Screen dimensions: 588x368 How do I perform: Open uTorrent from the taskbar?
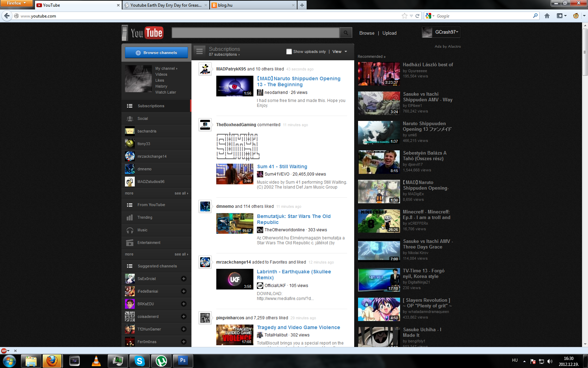tap(161, 361)
